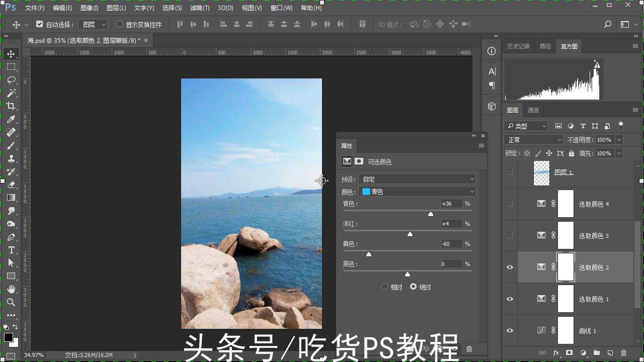The image size is (644, 362).
Task: Select the Move tool
Action: pos(11,53)
